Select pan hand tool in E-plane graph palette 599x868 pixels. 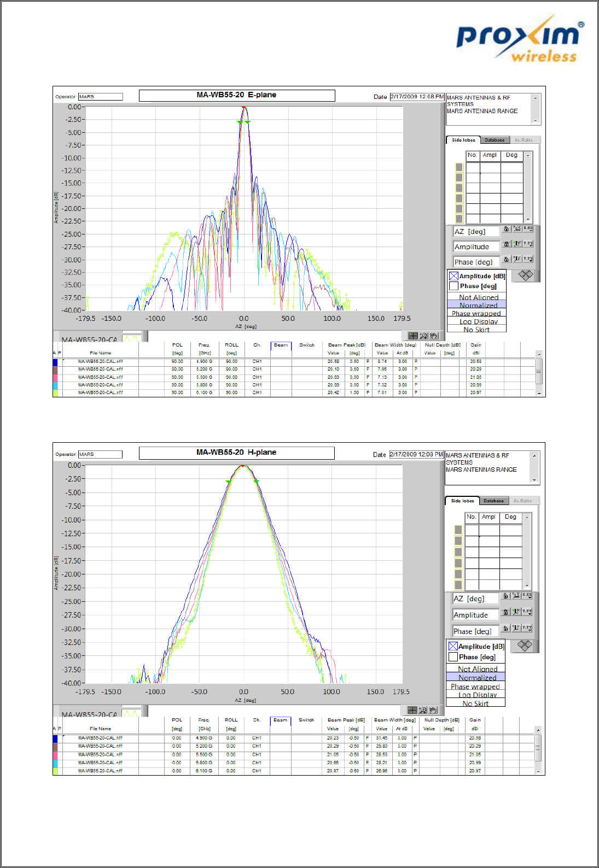(x=434, y=336)
